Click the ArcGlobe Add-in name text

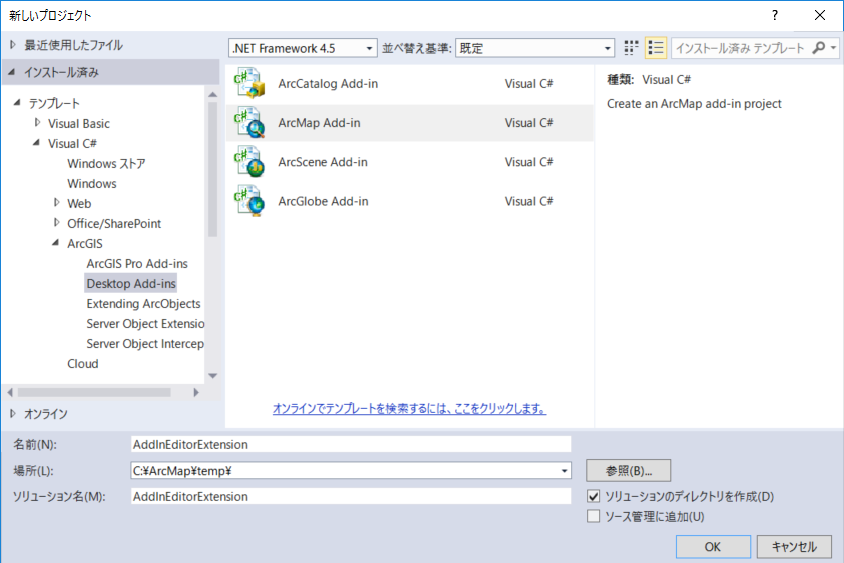(x=323, y=201)
